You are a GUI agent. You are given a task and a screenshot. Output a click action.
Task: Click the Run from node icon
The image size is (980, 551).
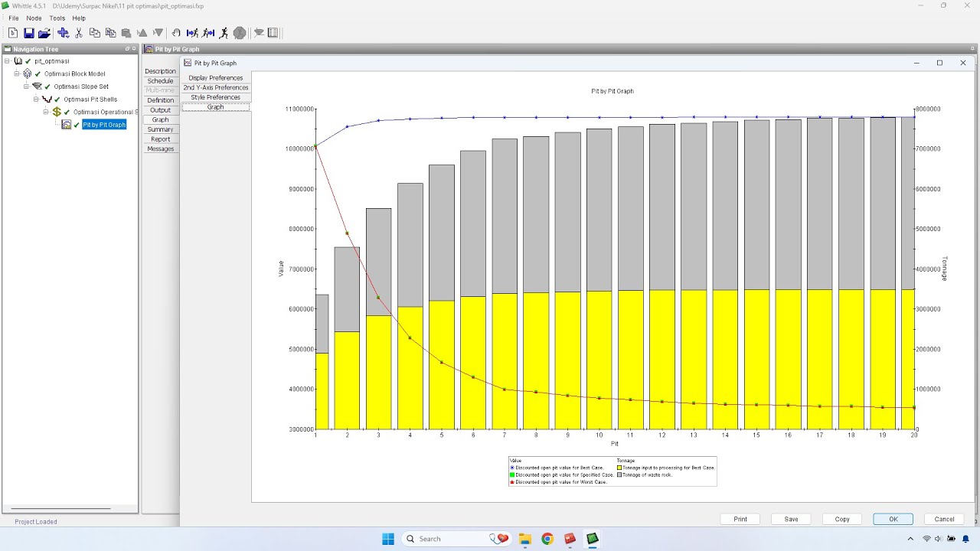click(x=208, y=33)
